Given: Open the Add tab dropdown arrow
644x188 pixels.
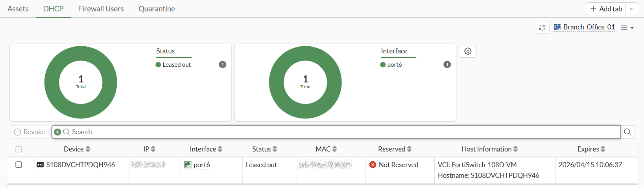Looking at the screenshot, I should 632,9.
